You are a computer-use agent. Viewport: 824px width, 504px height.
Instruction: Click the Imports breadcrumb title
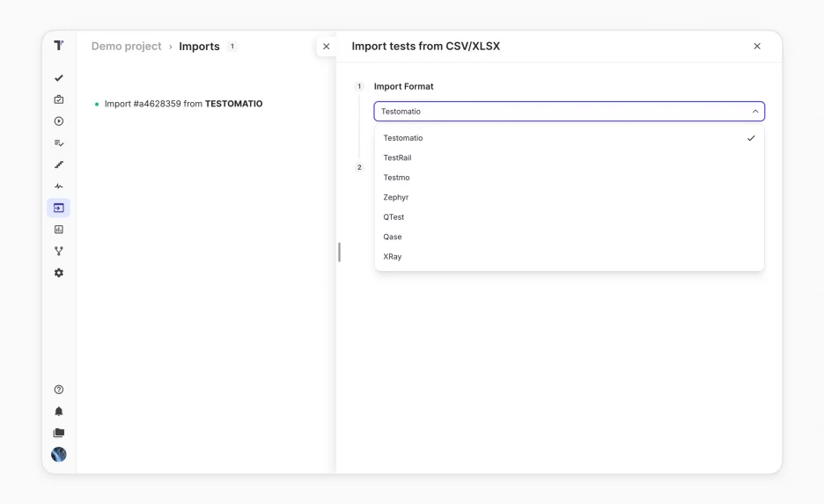[x=199, y=47]
